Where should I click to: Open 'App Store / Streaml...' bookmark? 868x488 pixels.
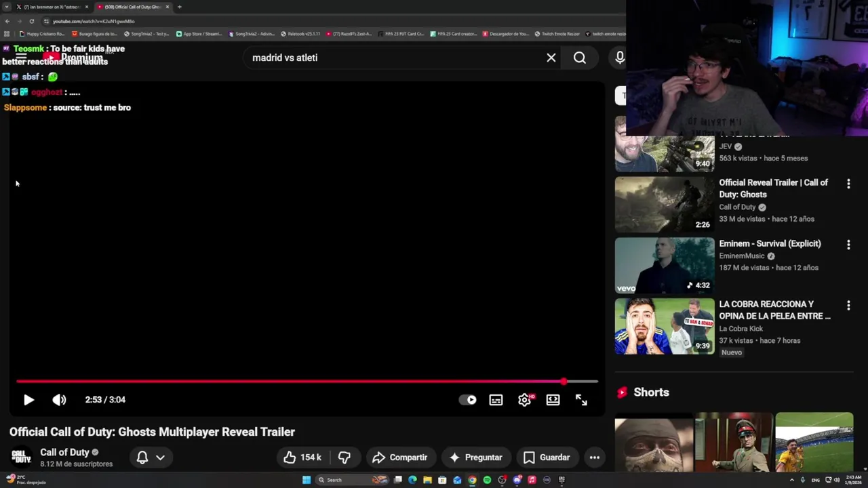pyautogui.click(x=198, y=33)
